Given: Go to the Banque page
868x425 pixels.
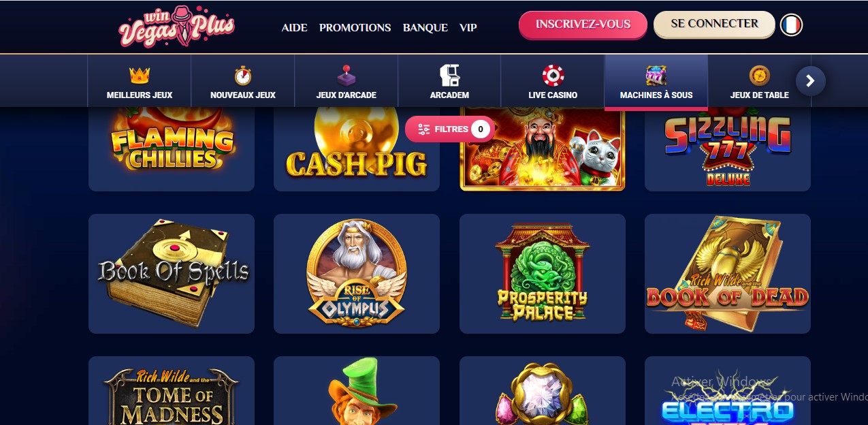Looking at the screenshot, I should point(425,28).
